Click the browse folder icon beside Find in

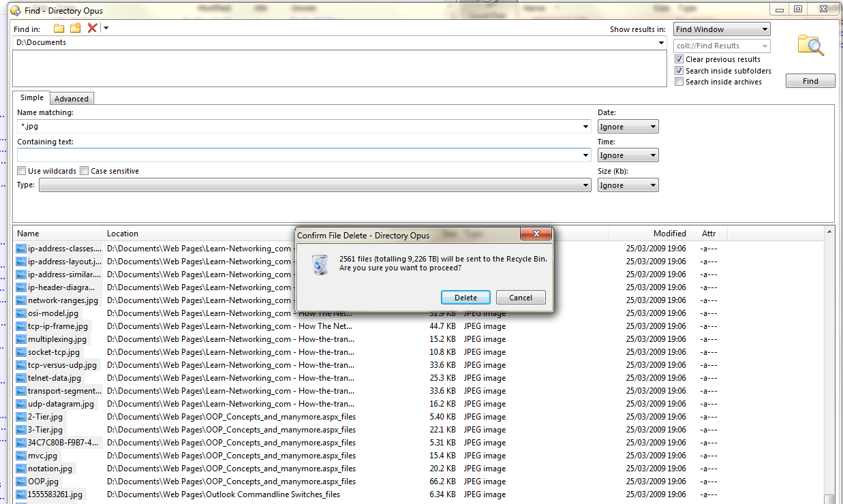[59, 28]
